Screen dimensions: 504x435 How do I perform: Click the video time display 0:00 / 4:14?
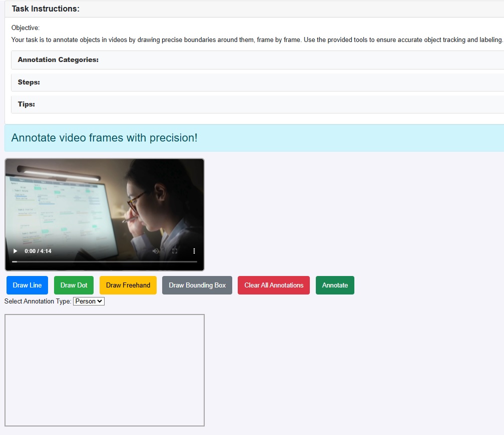pyautogui.click(x=38, y=251)
